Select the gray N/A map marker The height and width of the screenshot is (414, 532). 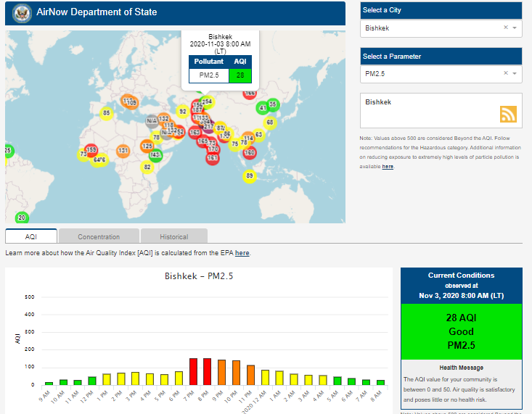[x=152, y=121]
